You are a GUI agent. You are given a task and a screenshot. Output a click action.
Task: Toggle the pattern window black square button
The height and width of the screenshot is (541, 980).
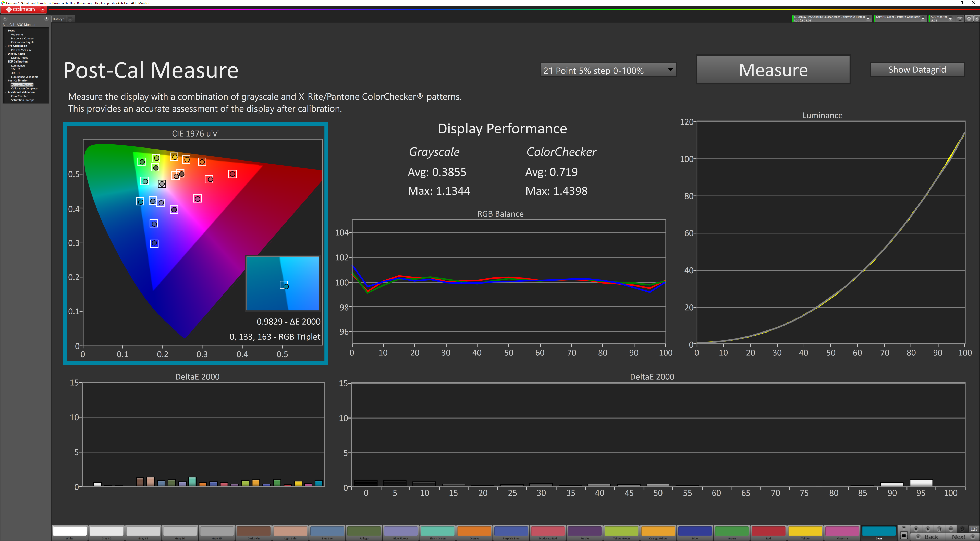point(904,536)
